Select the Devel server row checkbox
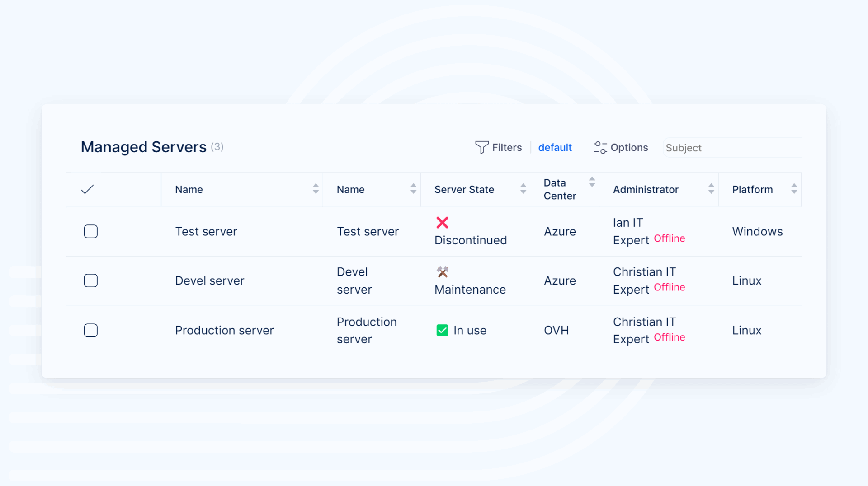 click(91, 280)
